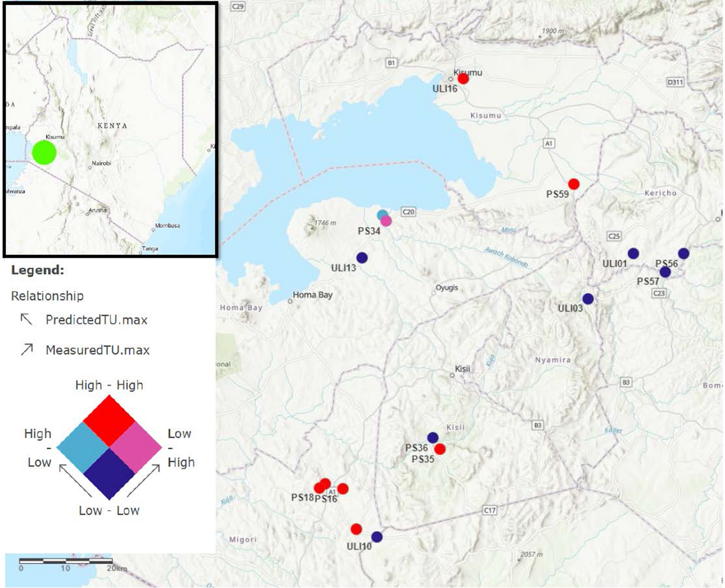Image resolution: width=725 pixels, height=588 pixels.
Task: Click the C25 road shield
Action: tap(614, 236)
